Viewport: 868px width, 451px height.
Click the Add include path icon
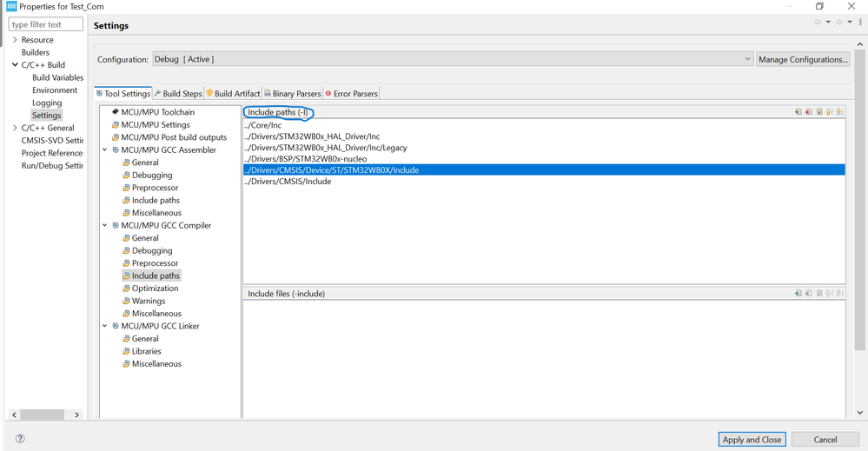[x=798, y=112]
